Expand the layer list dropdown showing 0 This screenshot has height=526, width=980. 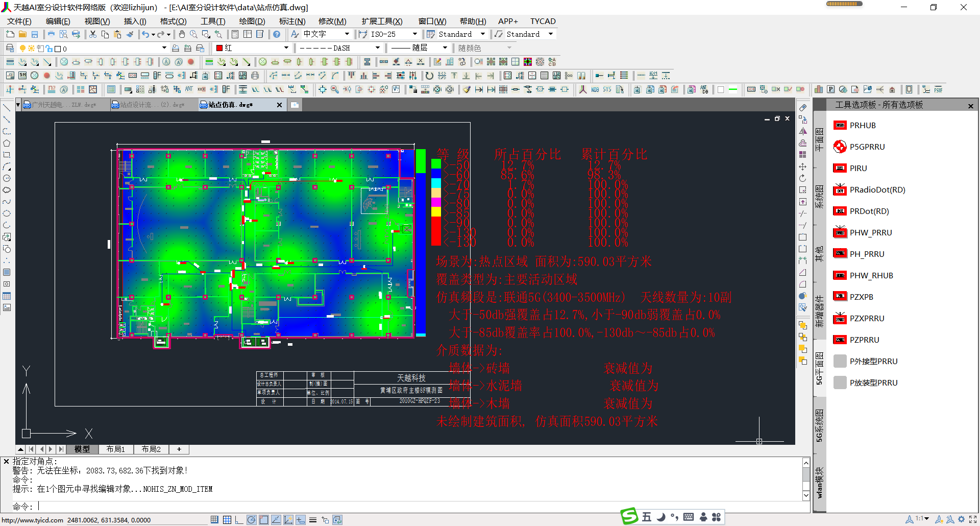(164, 48)
